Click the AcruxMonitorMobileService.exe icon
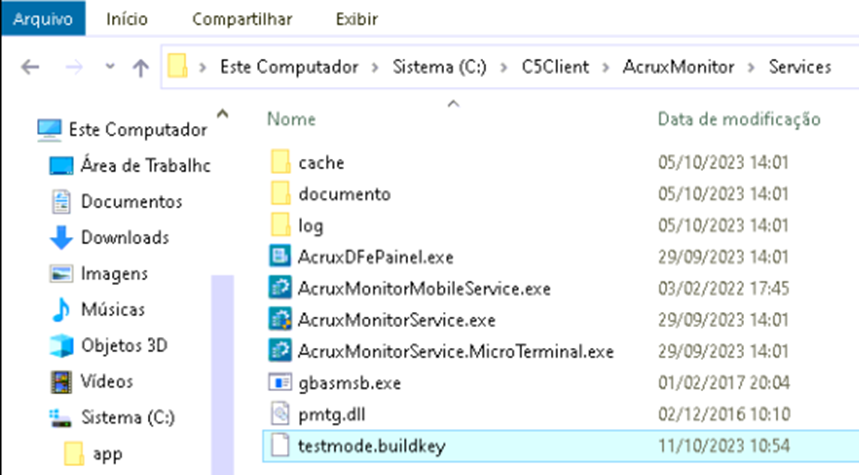859x475 pixels. (x=279, y=289)
